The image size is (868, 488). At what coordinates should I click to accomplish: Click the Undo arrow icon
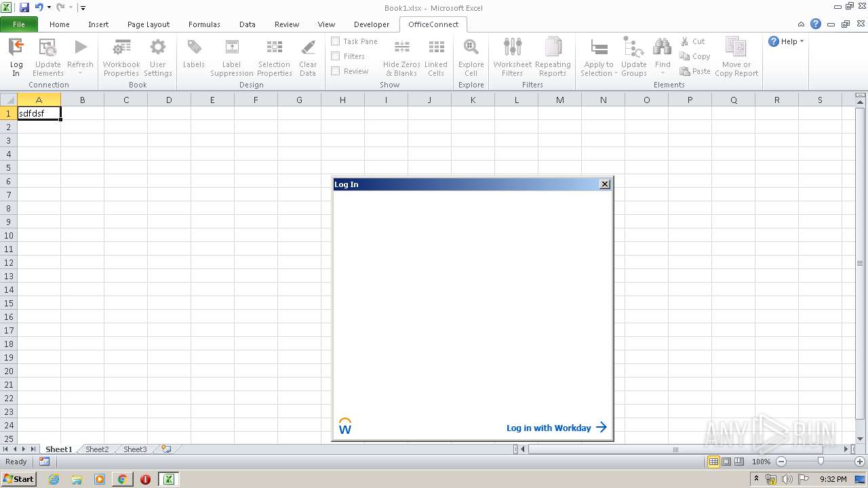pos(39,7)
